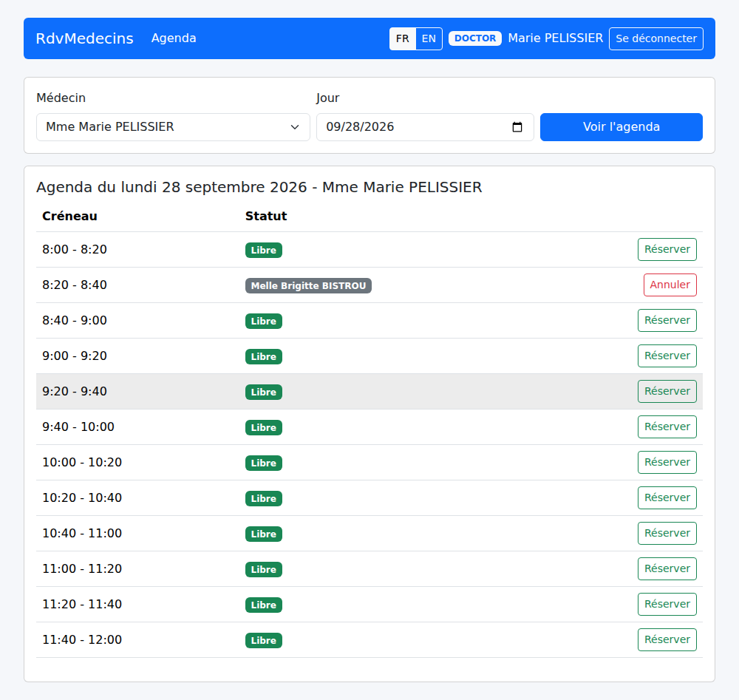Image resolution: width=739 pixels, height=700 pixels.
Task: Reserve the 11:40 - 12:00 slot
Action: pos(667,639)
